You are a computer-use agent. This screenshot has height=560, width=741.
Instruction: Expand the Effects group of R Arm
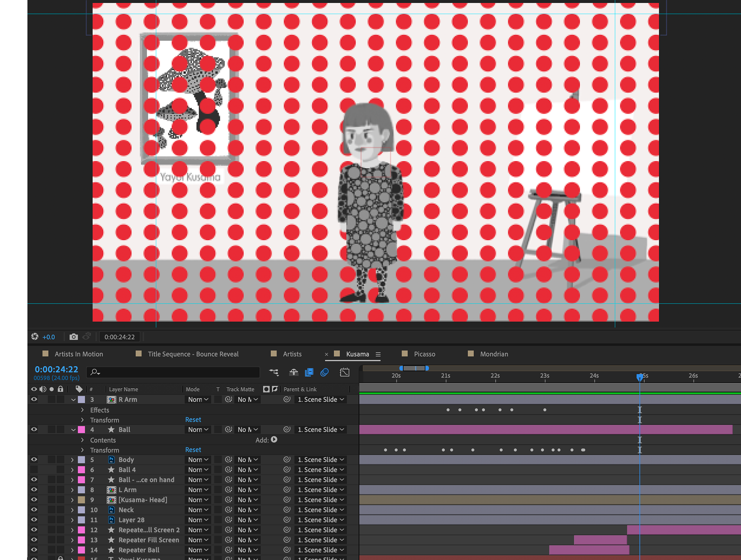point(82,410)
